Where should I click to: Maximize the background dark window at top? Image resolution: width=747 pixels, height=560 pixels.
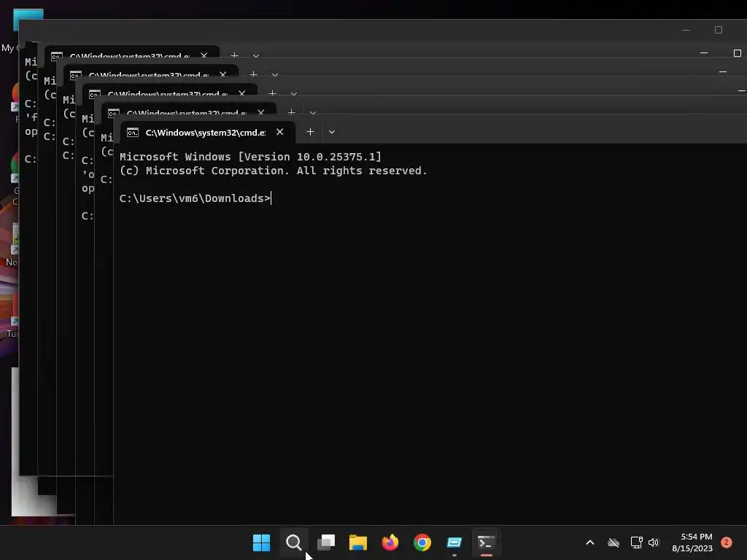pyautogui.click(x=719, y=30)
